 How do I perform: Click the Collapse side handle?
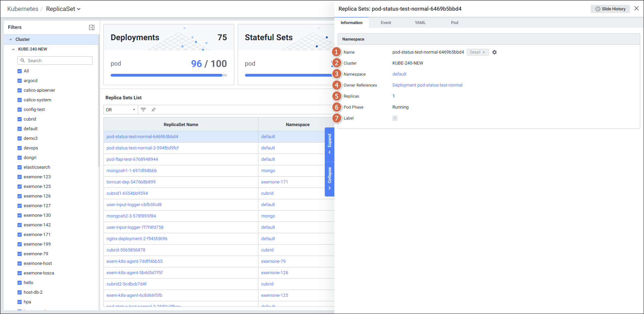(330, 178)
